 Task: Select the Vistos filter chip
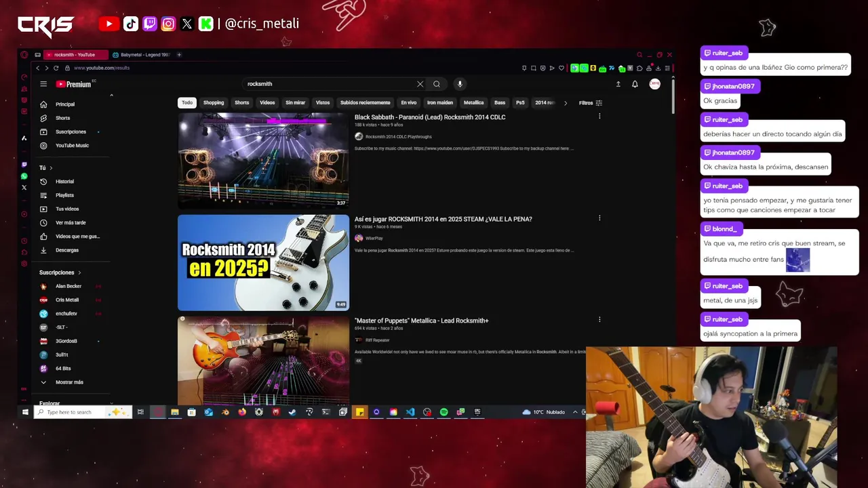[323, 103]
